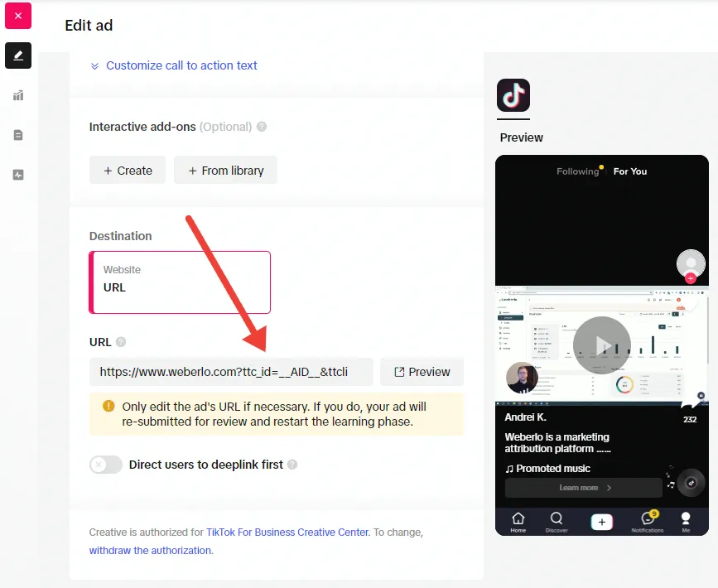Click the Learn more button in preview
The height and width of the screenshot is (588, 718).
583,488
